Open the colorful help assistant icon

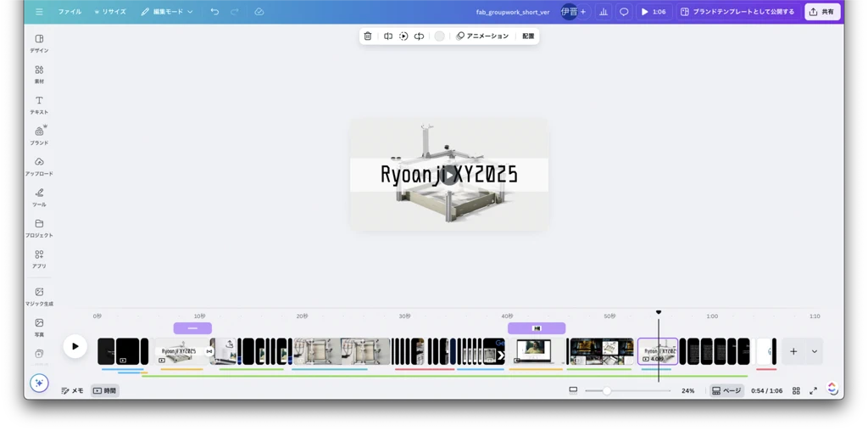(x=832, y=389)
